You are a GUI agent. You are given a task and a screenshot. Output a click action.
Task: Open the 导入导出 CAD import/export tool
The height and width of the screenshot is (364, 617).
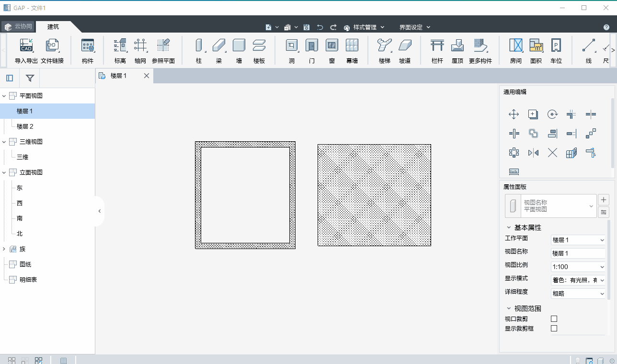pyautogui.click(x=26, y=46)
